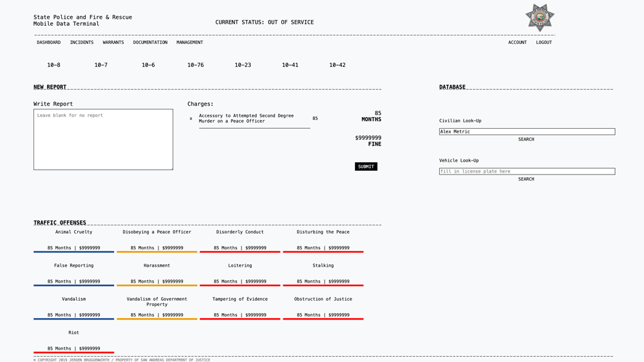Click the police badge logo
Image resolution: width=644 pixels, height=362 pixels.
pos(540,17)
